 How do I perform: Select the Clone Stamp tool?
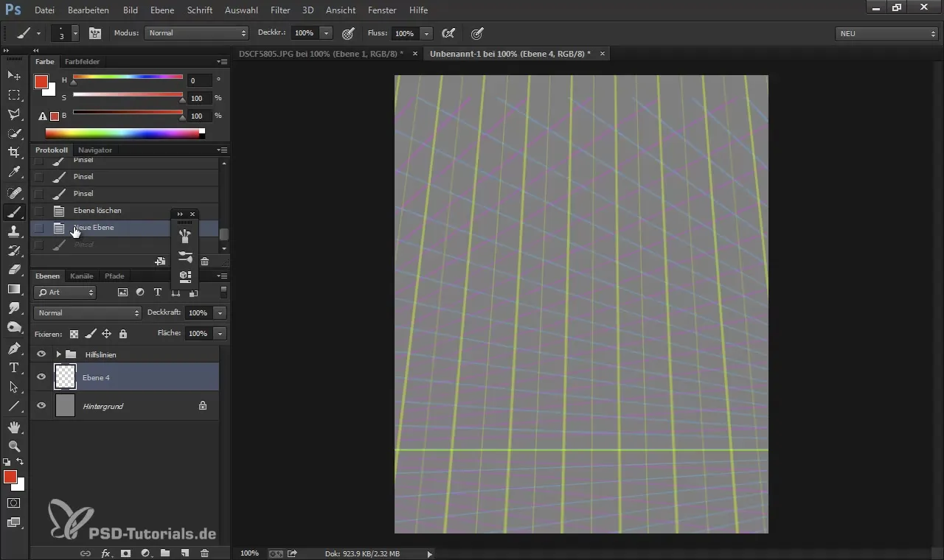click(x=14, y=231)
